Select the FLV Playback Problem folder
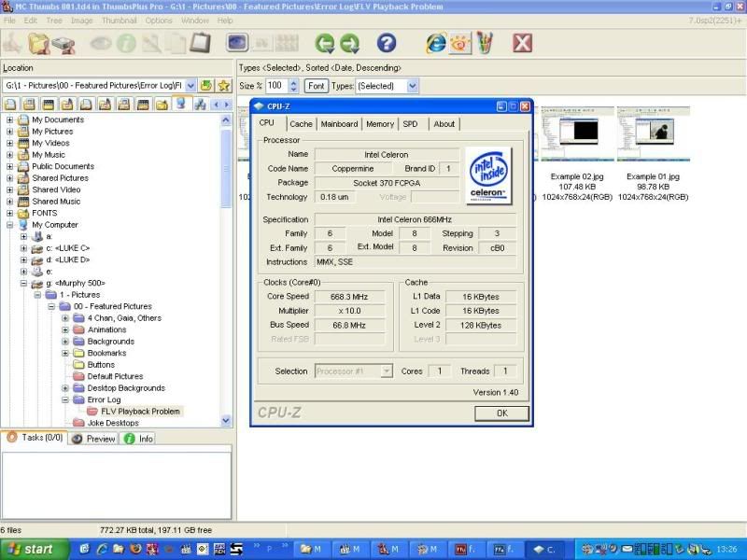747x560 pixels. (x=140, y=412)
